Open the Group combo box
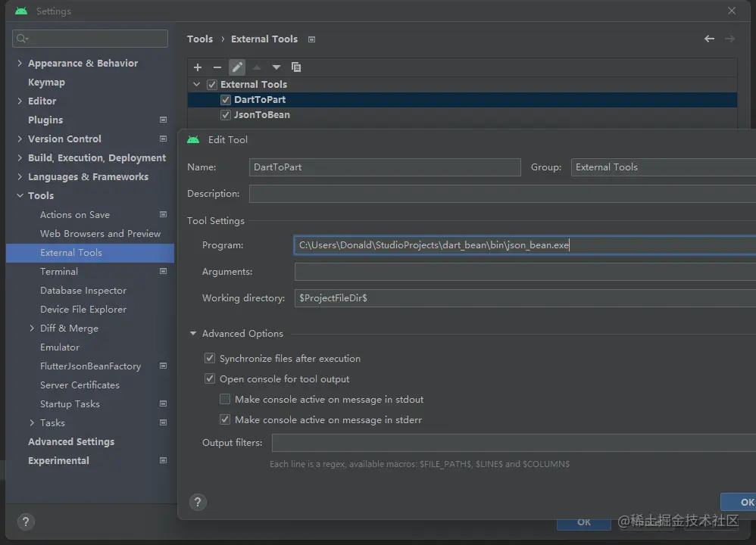 click(x=664, y=167)
